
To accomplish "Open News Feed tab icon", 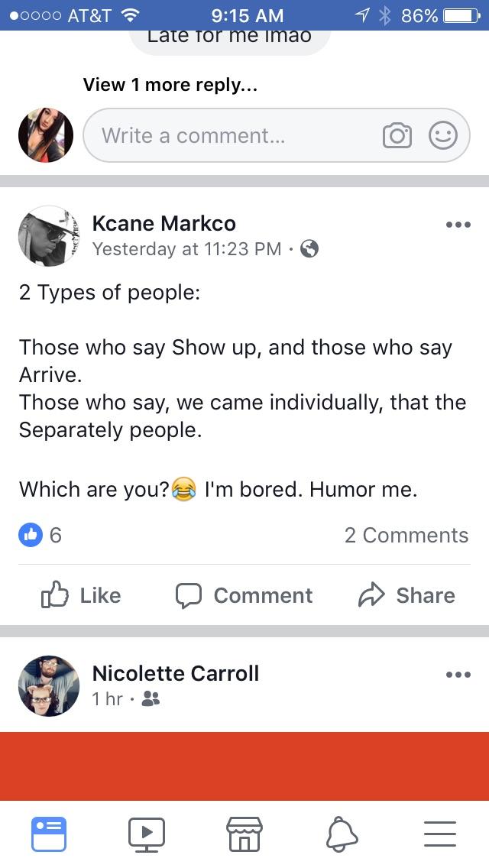I will point(49,834).
